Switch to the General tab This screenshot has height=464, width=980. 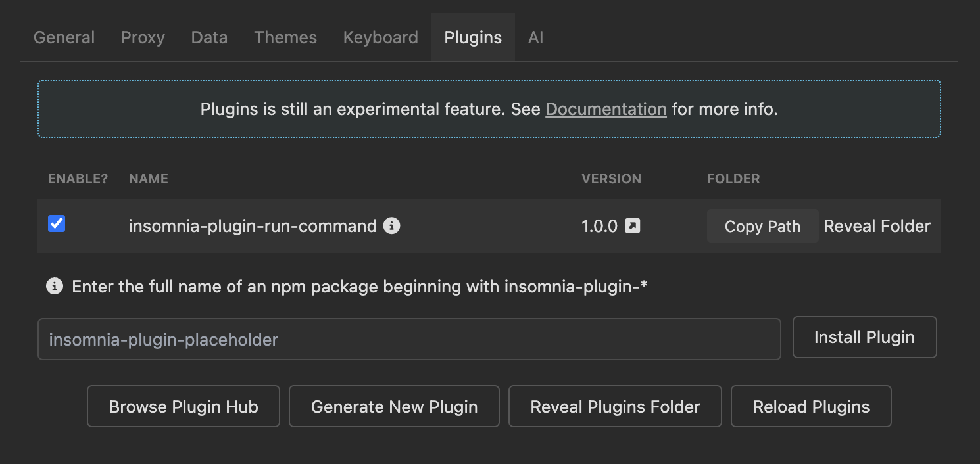64,37
